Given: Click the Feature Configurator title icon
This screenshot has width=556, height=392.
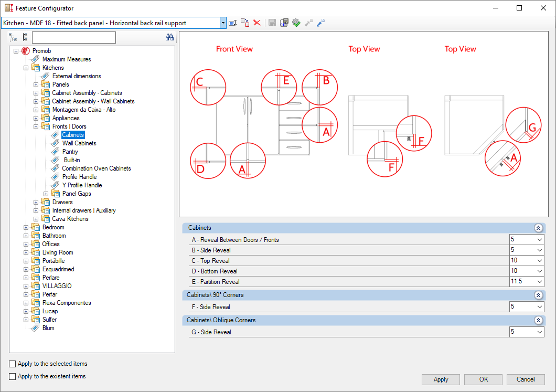Looking at the screenshot, I should [9, 8].
